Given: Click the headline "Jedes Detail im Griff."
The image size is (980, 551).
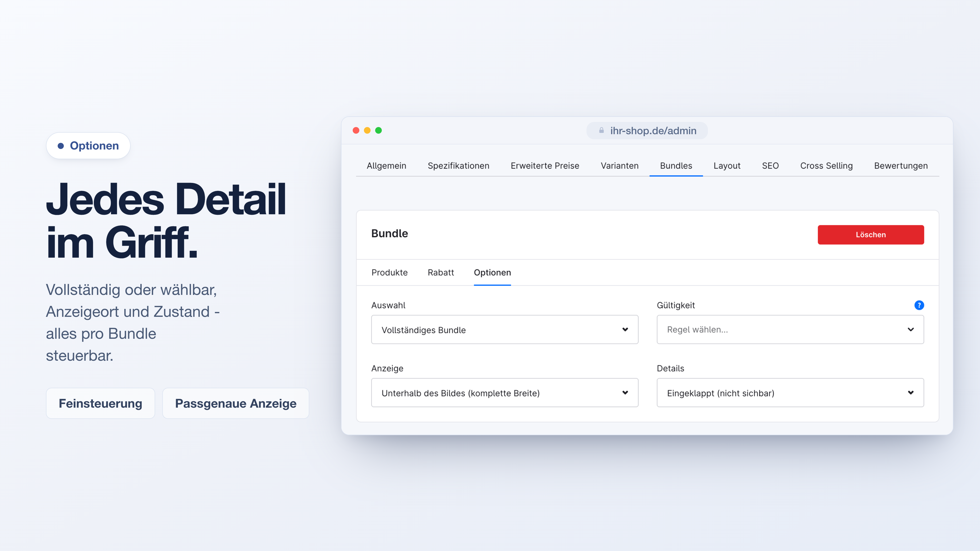Looking at the screenshot, I should pyautogui.click(x=166, y=221).
